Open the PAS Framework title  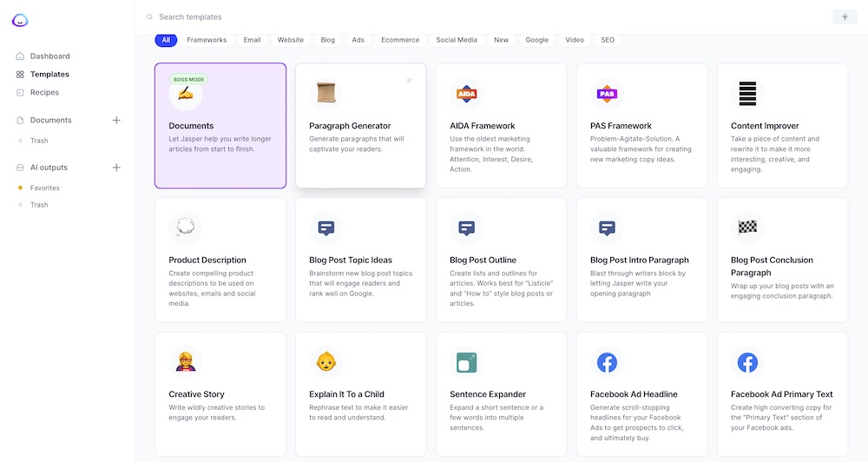click(x=621, y=126)
